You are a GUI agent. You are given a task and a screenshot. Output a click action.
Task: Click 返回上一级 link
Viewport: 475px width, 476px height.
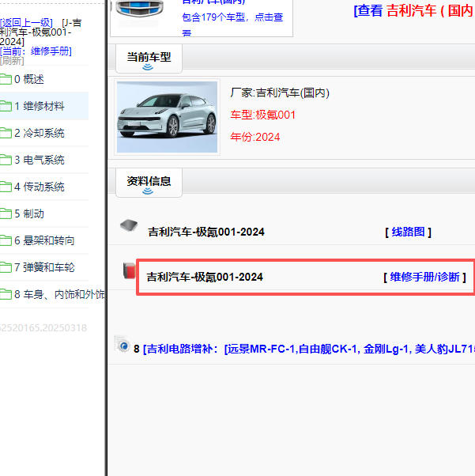(x=26, y=23)
